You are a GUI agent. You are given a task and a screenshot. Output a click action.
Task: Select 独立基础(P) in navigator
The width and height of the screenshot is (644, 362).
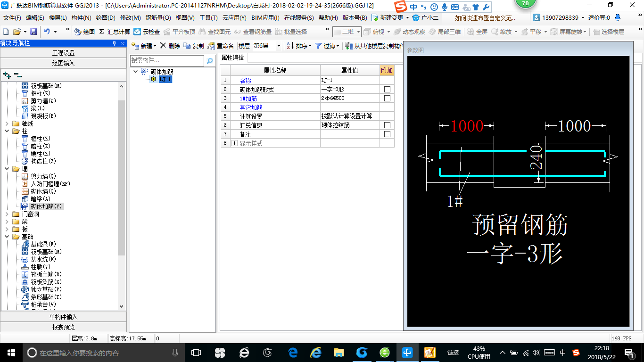click(x=46, y=289)
